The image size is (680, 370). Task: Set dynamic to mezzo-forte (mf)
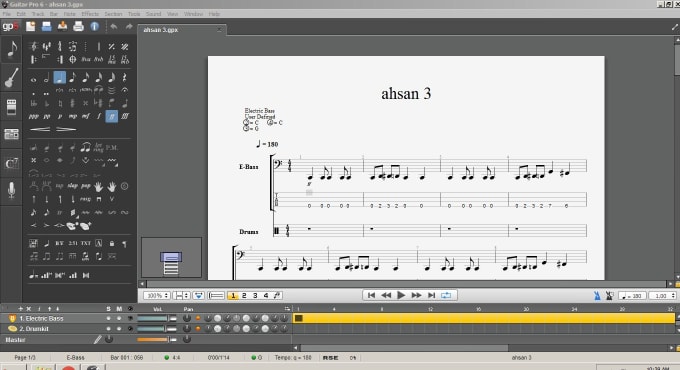pos(85,116)
